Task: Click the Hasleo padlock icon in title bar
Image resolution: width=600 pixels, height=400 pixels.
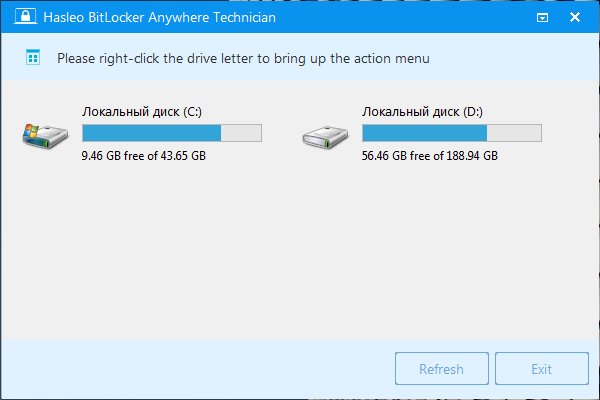Action: [20, 17]
